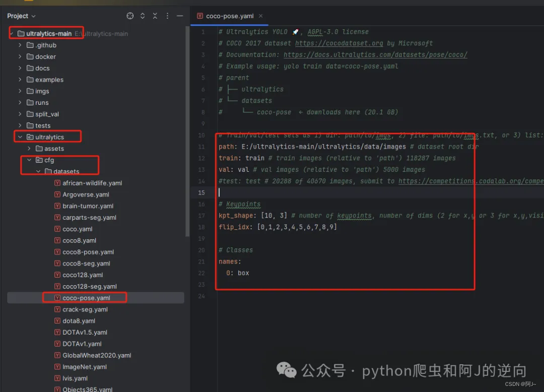Click YAML icon of african-wildlife.yaml
Screen dimensions: 544x392
(57, 183)
